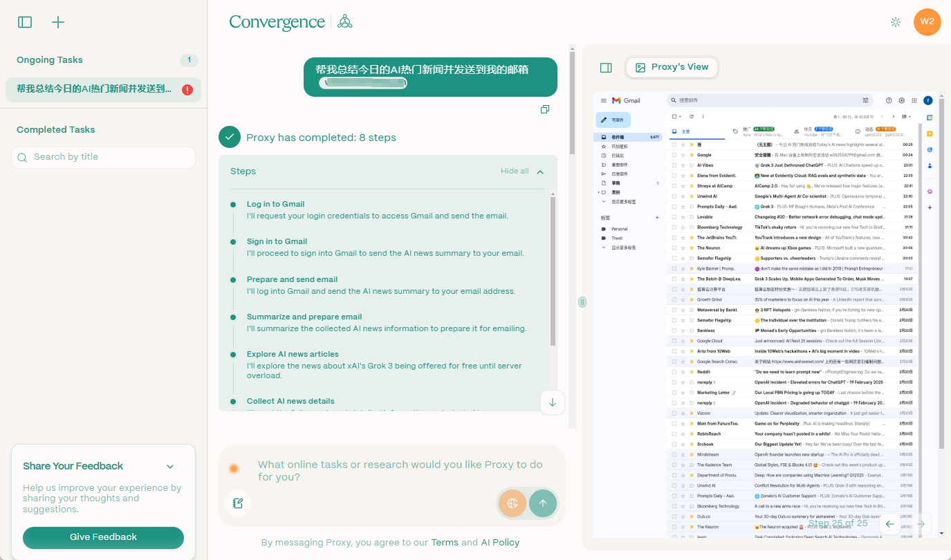Viewport: 951px width, 560px height.
Task: Expand first 显示更多标签 under mailbox folders
Action: coord(623,201)
